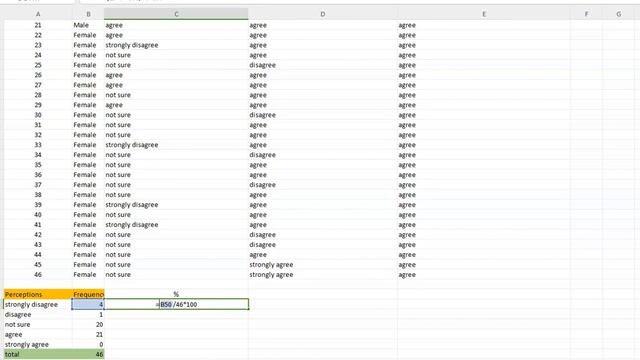This screenshot has height=360, width=640.
Task: Select column B header
Action: click(88, 14)
